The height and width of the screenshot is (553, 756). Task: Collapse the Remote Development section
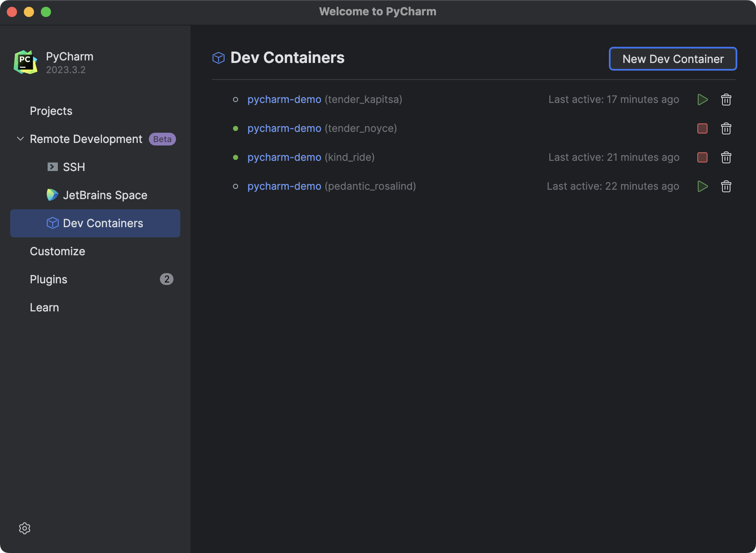coord(20,139)
